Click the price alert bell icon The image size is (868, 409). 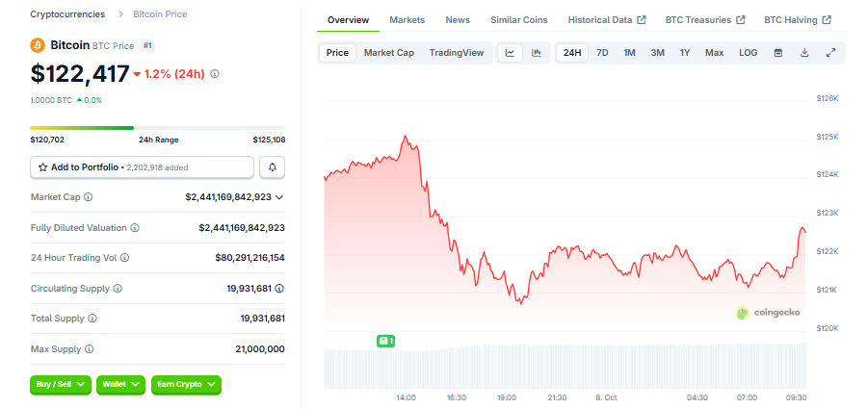[273, 167]
